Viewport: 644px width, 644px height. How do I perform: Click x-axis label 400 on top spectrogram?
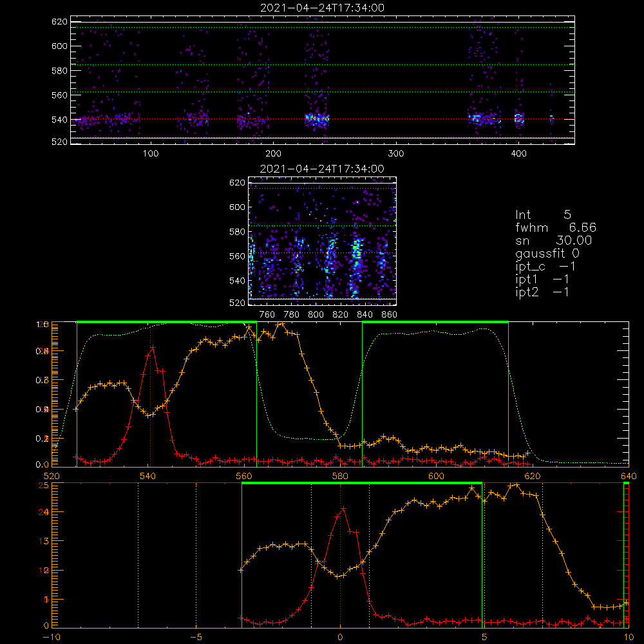(518, 154)
